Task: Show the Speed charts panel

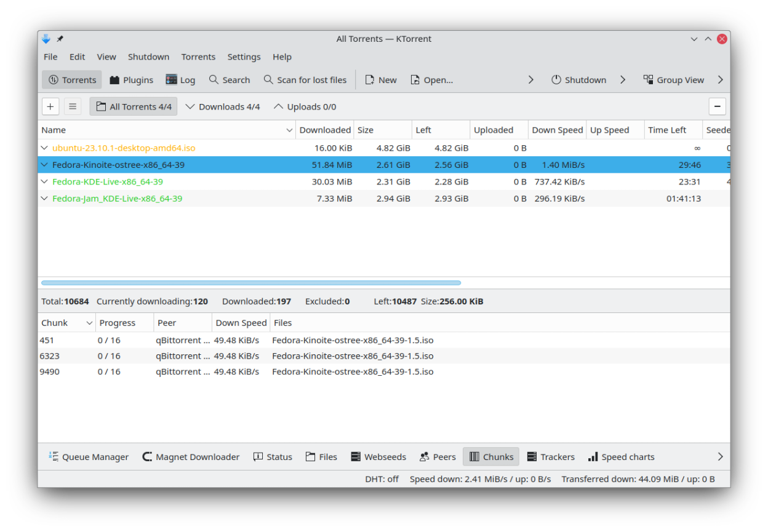Action: click(621, 457)
